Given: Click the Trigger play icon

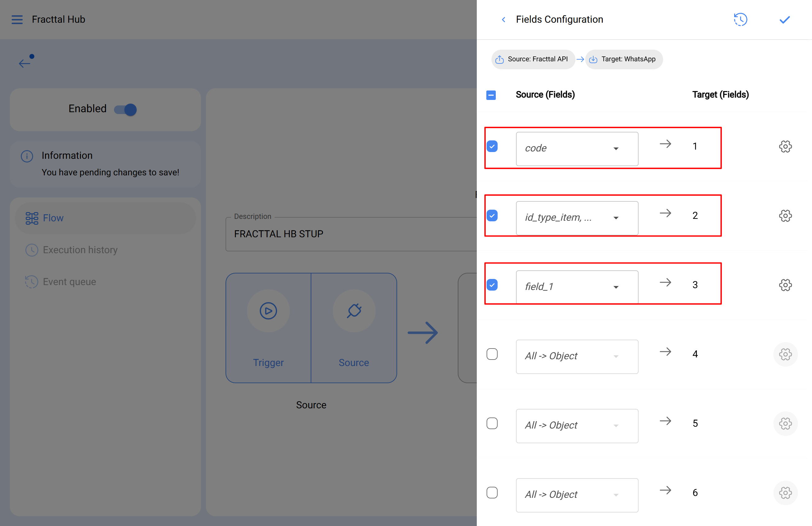Looking at the screenshot, I should click(268, 311).
